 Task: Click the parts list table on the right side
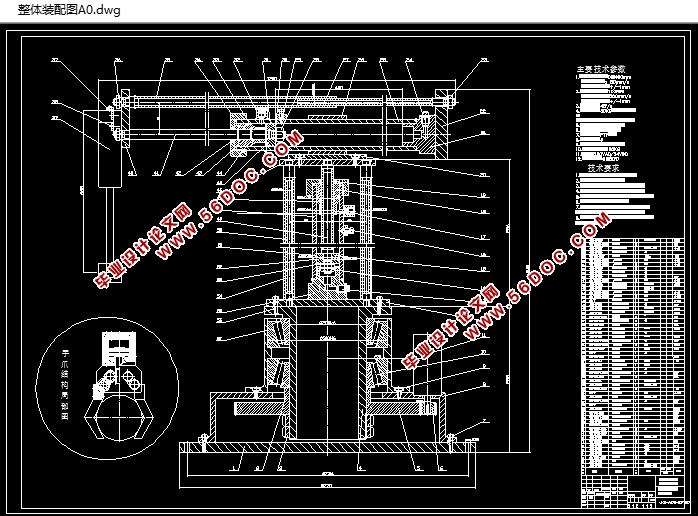click(x=633, y=357)
